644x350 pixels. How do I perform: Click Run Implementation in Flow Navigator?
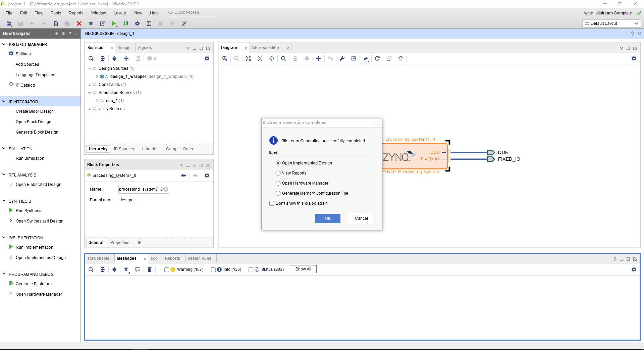coord(34,247)
